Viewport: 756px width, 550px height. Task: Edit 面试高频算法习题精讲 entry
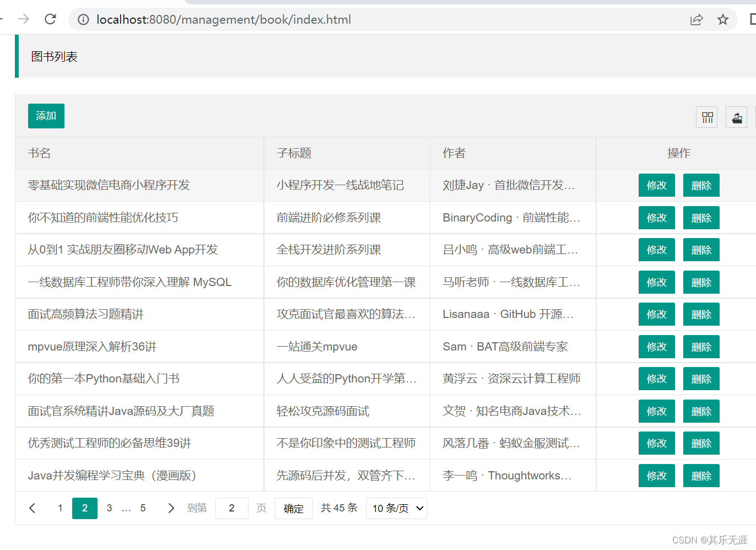pos(657,314)
